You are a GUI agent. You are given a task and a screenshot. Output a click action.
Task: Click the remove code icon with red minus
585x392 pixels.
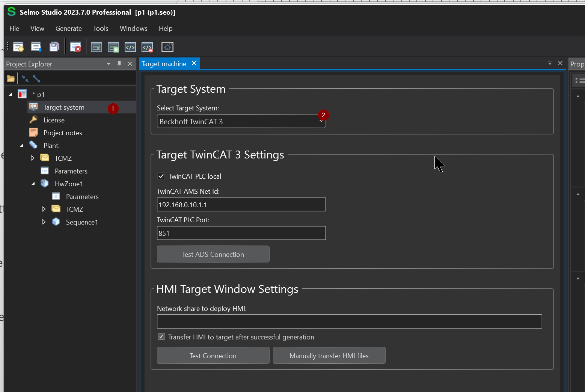pos(147,47)
